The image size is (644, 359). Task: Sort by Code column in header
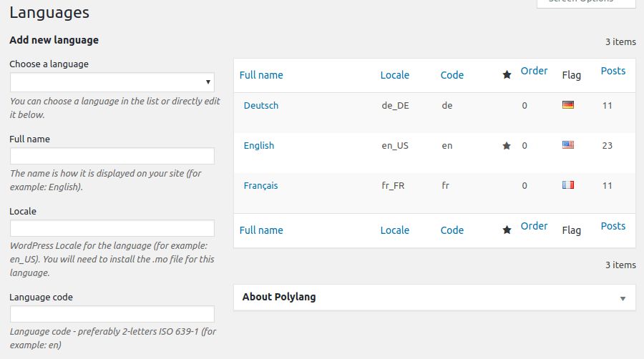pyautogui.click(x=452, y=75)
